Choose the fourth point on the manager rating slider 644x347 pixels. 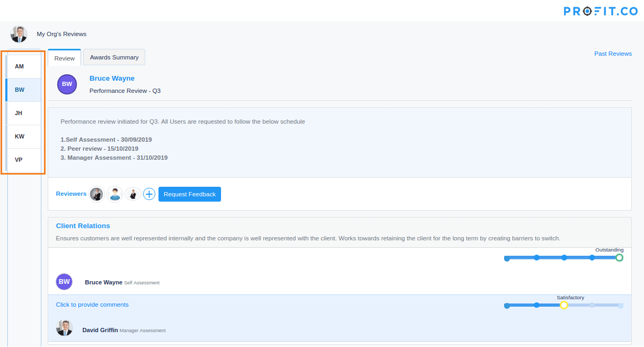click(592, 305)
